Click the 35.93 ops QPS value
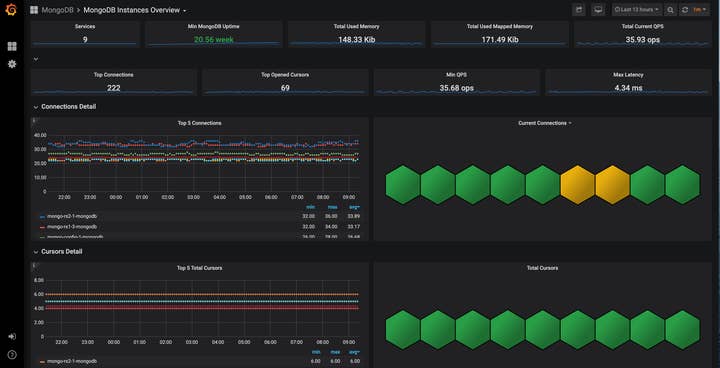 [x=642, y=40]
